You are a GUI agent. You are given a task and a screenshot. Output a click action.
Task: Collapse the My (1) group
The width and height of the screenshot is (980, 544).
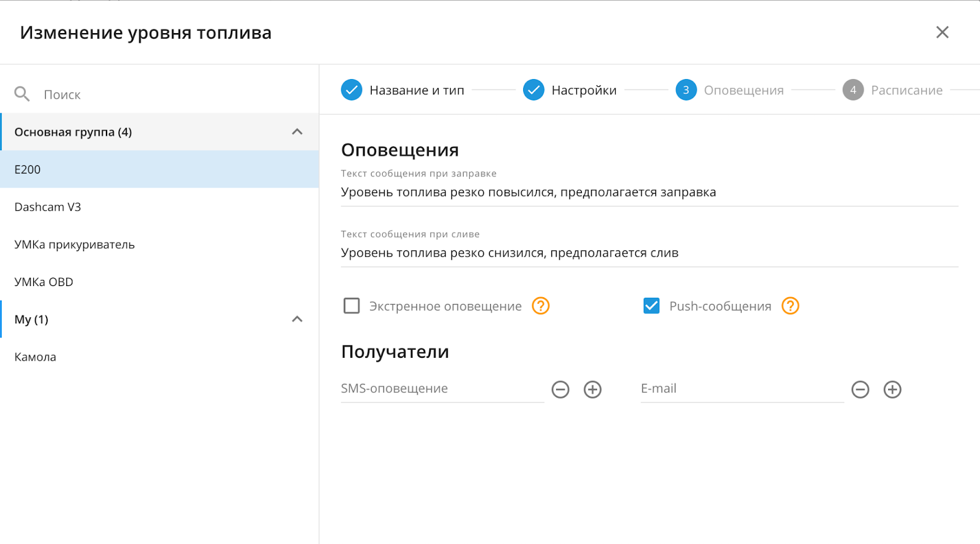(x=297, y=319)
